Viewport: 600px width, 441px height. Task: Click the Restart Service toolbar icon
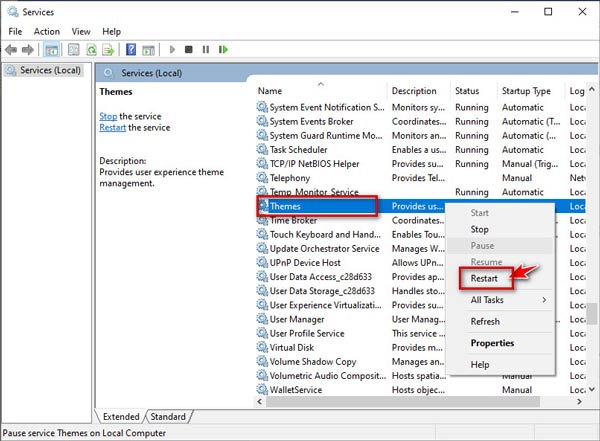(x=222, y=49)
